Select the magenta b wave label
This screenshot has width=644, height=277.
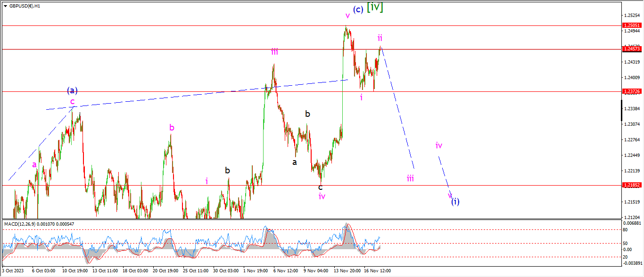tap(172, 128)
